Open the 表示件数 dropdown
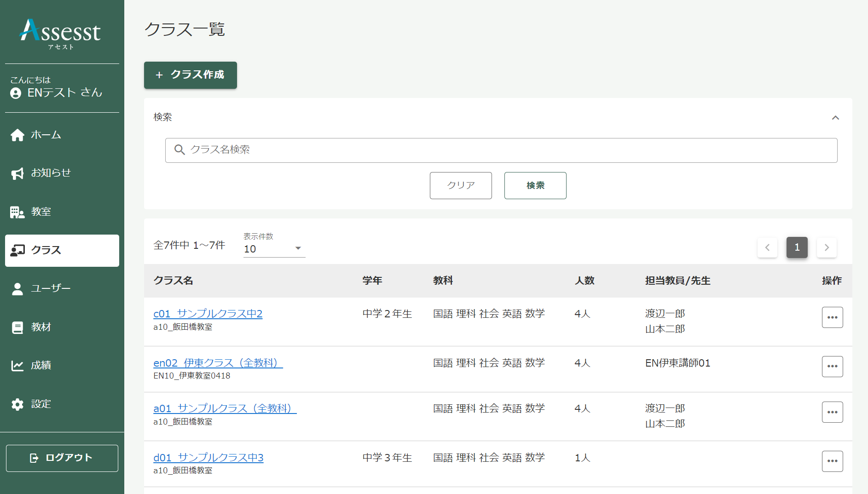Image resolution: width=868 pixels, height=494 pixels. pyautogui.click(x=274, y=249)
